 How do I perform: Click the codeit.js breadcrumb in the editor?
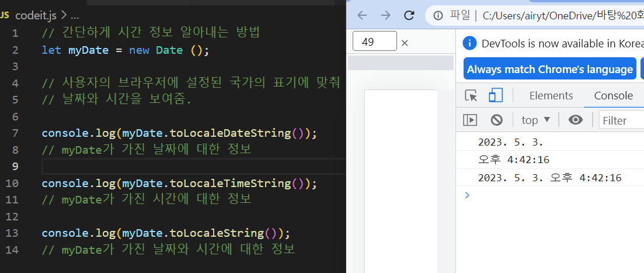coord(36,16)
